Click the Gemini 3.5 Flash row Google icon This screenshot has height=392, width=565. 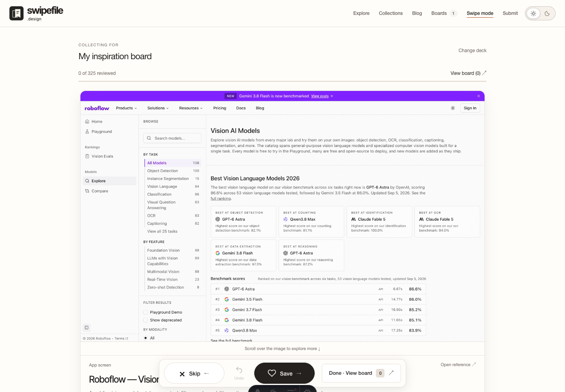pos(227,299)
